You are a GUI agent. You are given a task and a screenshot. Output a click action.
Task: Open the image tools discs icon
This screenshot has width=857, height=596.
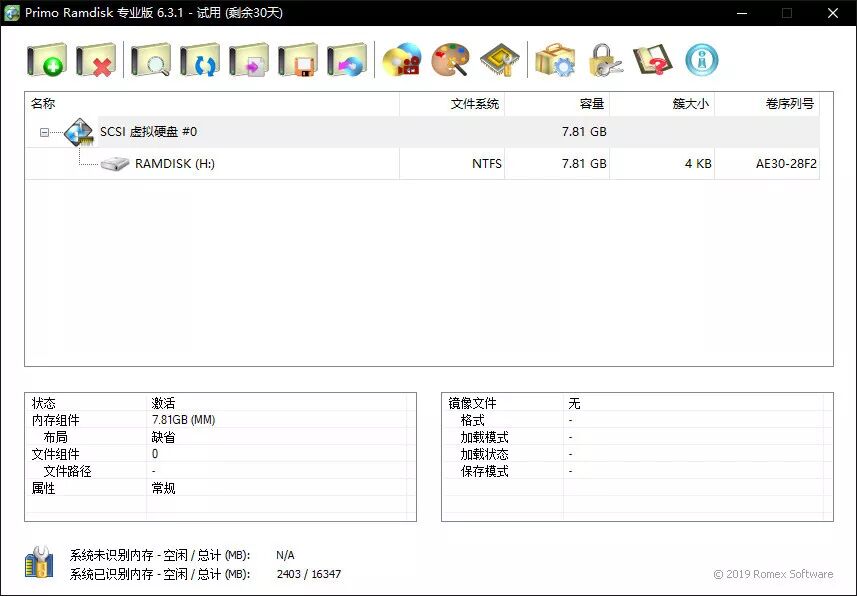pos(402,60)
